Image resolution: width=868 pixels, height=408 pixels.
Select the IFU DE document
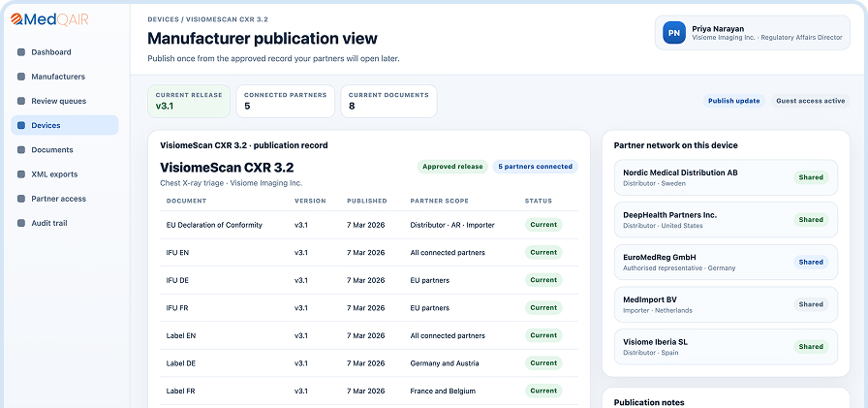tap(369, 280)
